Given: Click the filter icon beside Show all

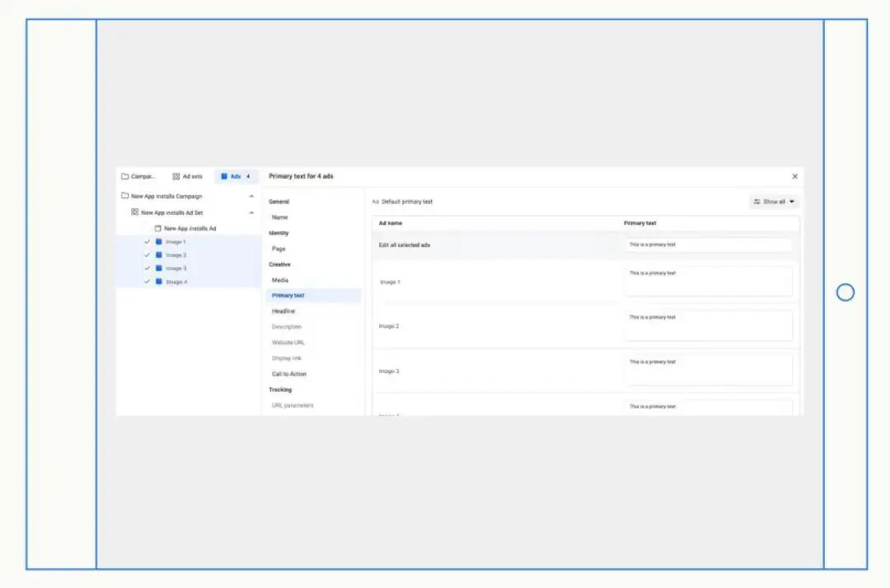Looking at the screenshot, I should point(756,201).
